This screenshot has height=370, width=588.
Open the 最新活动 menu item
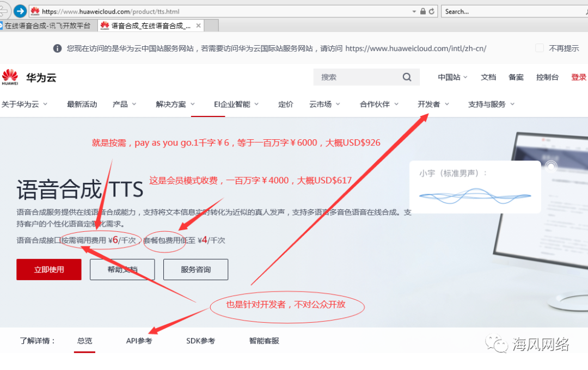tap(82, 104)
